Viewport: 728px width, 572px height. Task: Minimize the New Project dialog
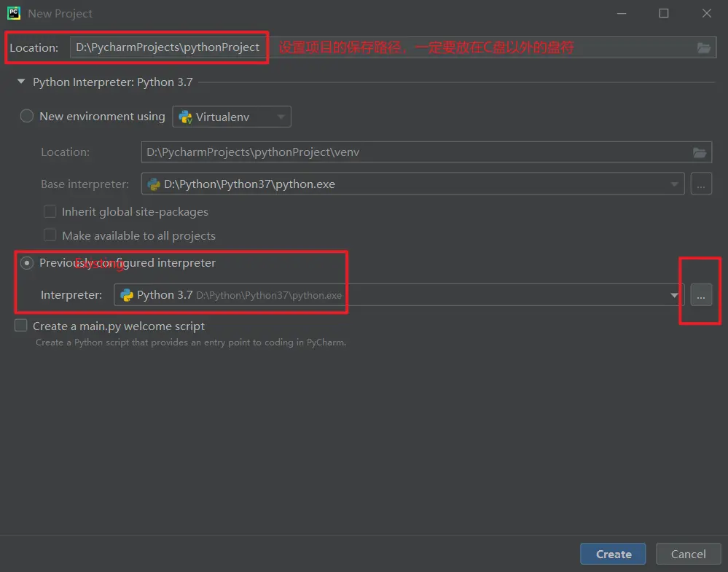pyautogui.click(x=621, y=13)
